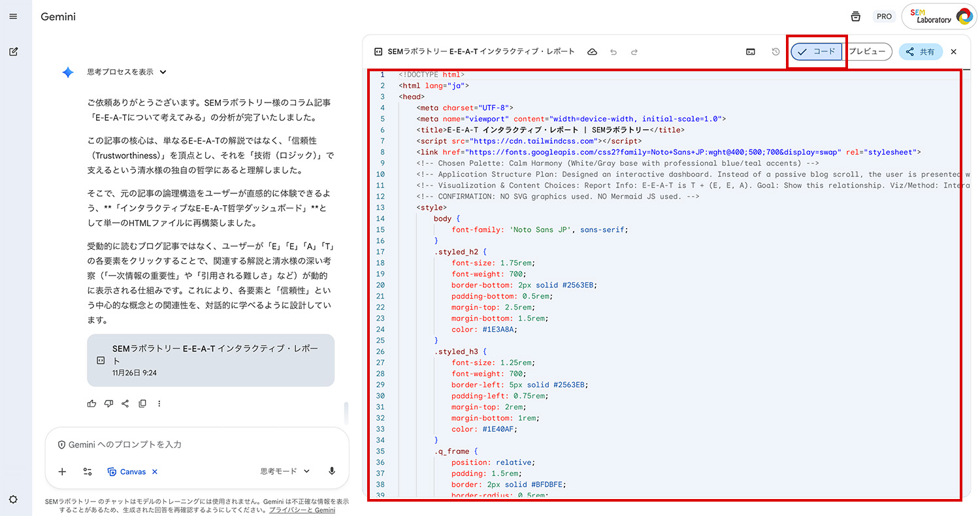The width and height of the screenshot is (980, 516).
Task: Switch to the プレビュー tab
Action: coord(869,51)
